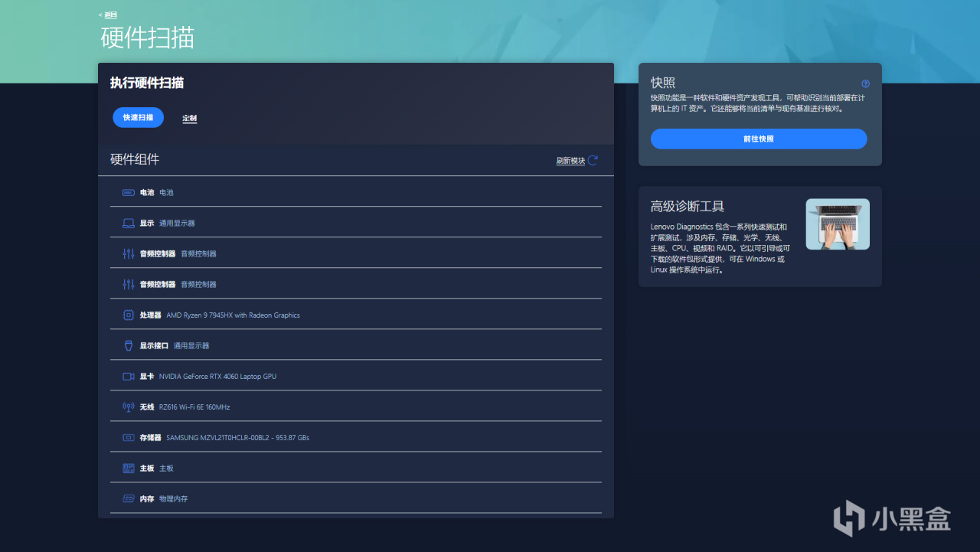The width and height of the screenshot is (980, 552).
Task: Click the 刷新模块 link
Action: (570, 161)
